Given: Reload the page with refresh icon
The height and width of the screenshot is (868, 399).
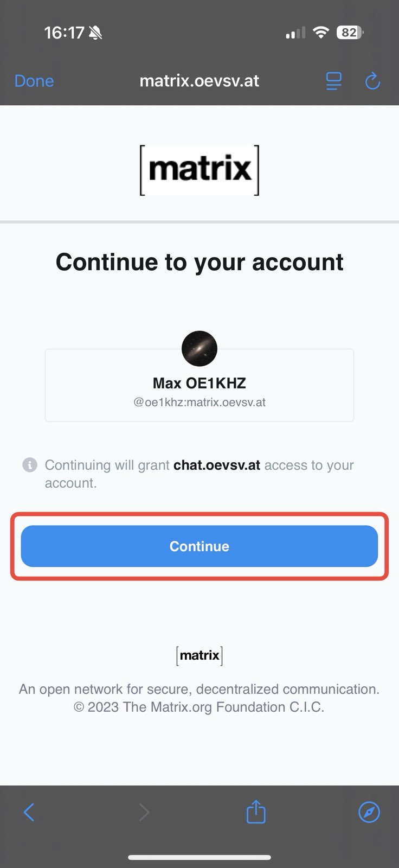Looking at the screenshot, I should coord(372,81).
